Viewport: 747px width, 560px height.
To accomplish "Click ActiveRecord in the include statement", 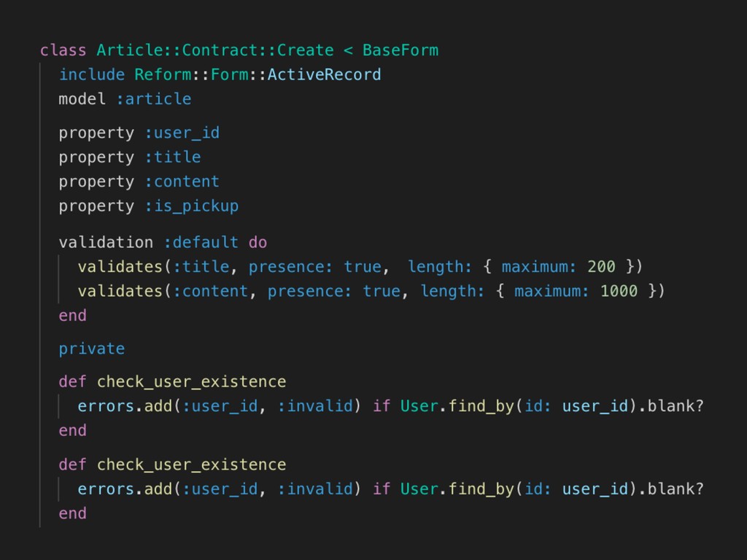I will click(324, 74).
